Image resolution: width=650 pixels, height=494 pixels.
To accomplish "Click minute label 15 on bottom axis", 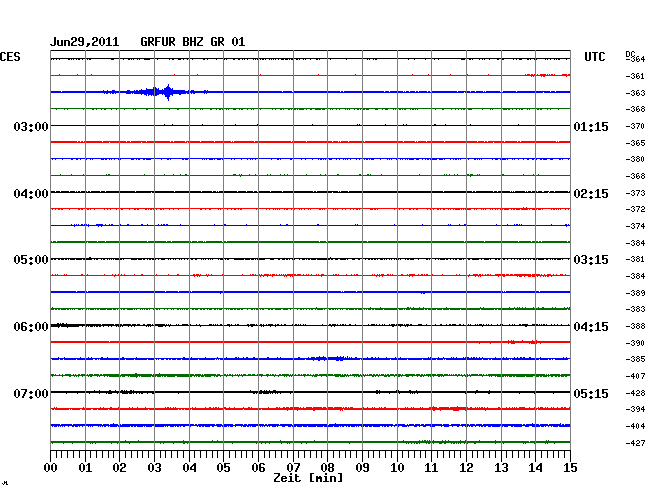I will point(570,468).
